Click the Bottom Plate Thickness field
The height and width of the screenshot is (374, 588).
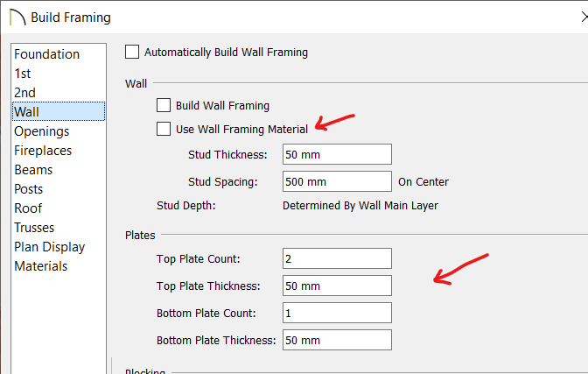pos(337,340)
